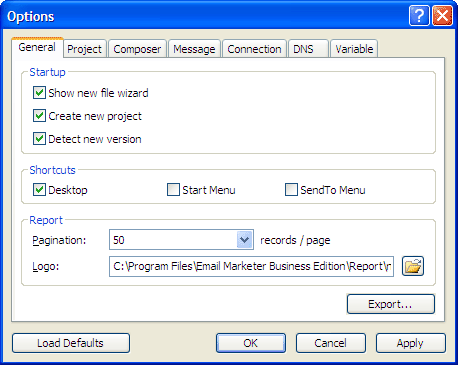Open the Composer tab
Screen dimensions: 458x365
[137, 49]
